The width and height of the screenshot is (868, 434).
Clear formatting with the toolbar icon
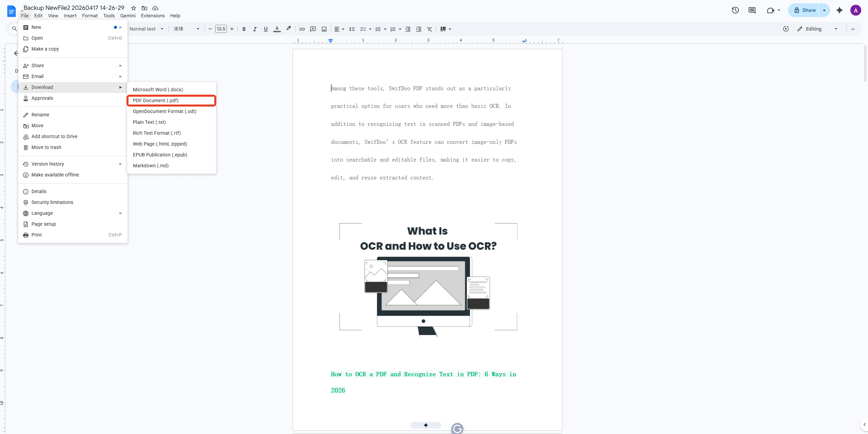tap(429, 29)
